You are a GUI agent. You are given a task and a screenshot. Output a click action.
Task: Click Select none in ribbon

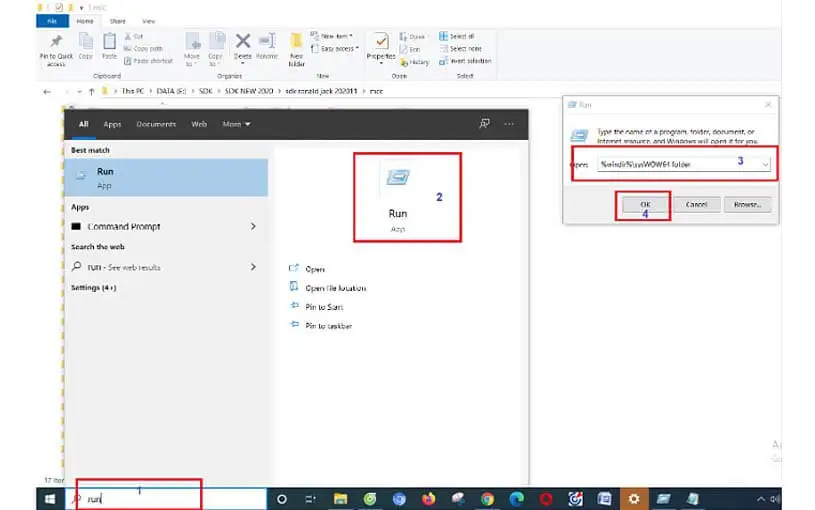(461, 48)
